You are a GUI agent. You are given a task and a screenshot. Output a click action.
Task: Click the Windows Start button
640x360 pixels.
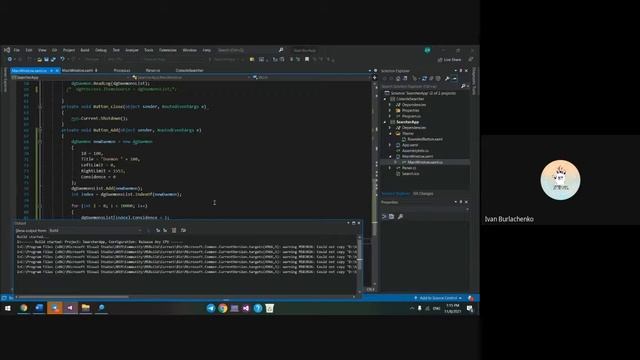[8, 308]
